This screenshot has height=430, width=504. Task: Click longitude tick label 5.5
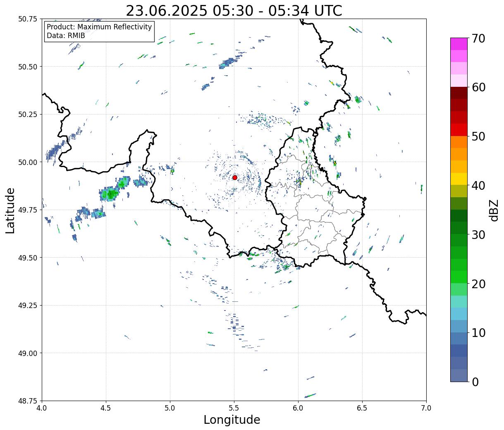click(234, 408)
